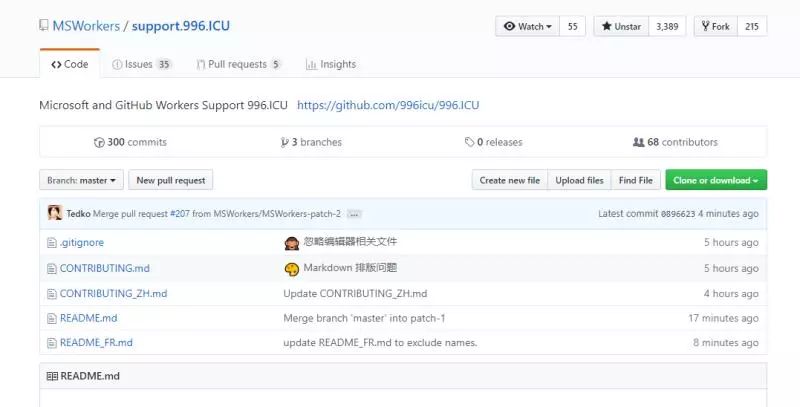Click the file icon beside README.md row

(52, 318)
